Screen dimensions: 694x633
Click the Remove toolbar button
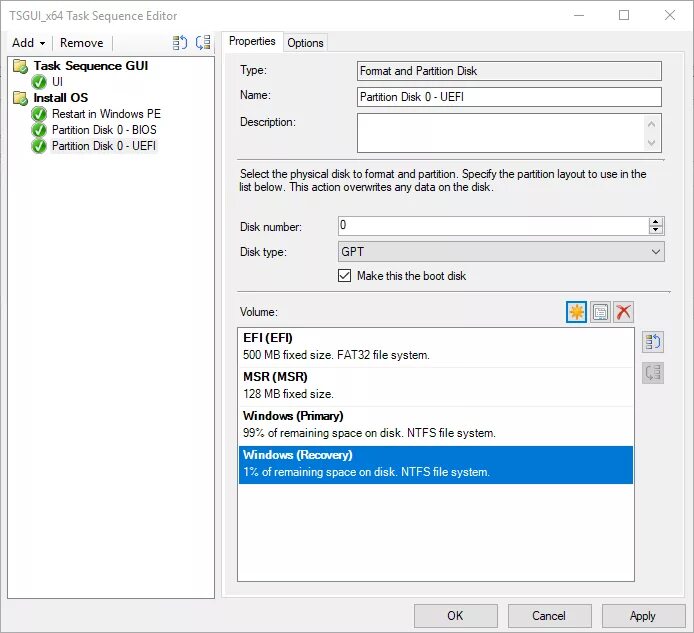[81, 43]
